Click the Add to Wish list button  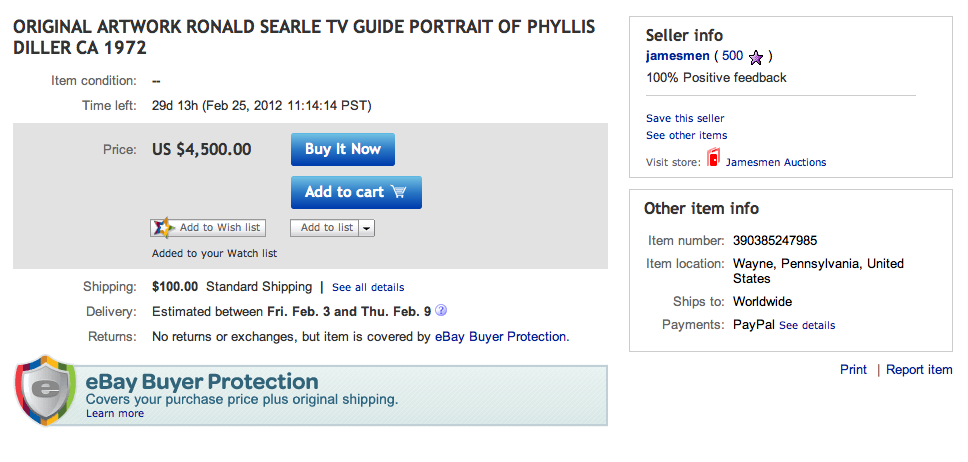point(208,228)
